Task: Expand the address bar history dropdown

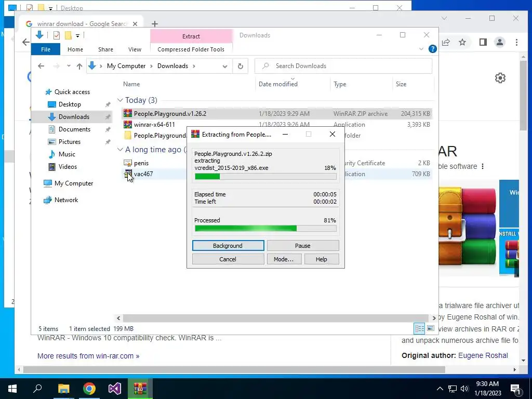Action: click(x=224, y=66)
